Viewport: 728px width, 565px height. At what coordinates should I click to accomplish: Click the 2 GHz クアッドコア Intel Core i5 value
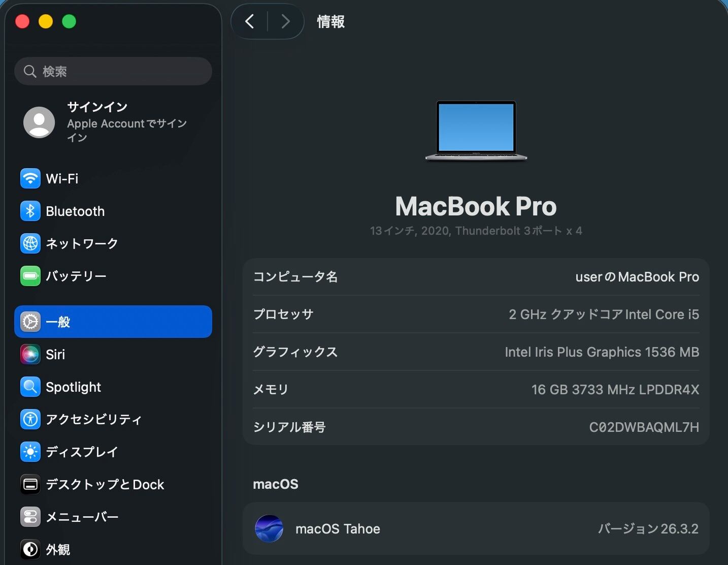click(x=604, y=315)
